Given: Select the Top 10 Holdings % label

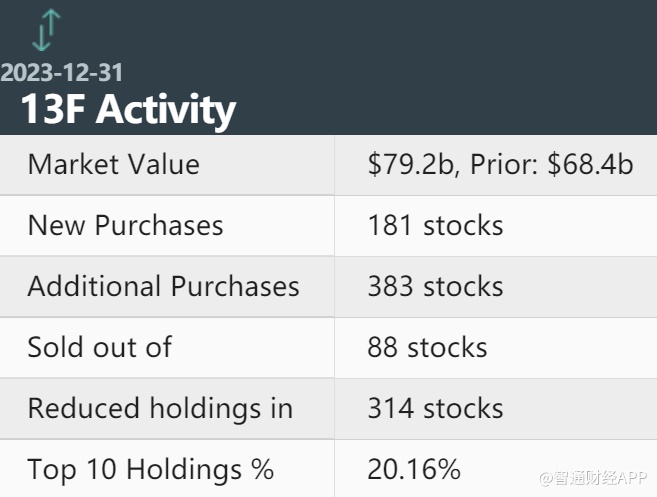Looking at the screenshot, I should coord(150,469).
